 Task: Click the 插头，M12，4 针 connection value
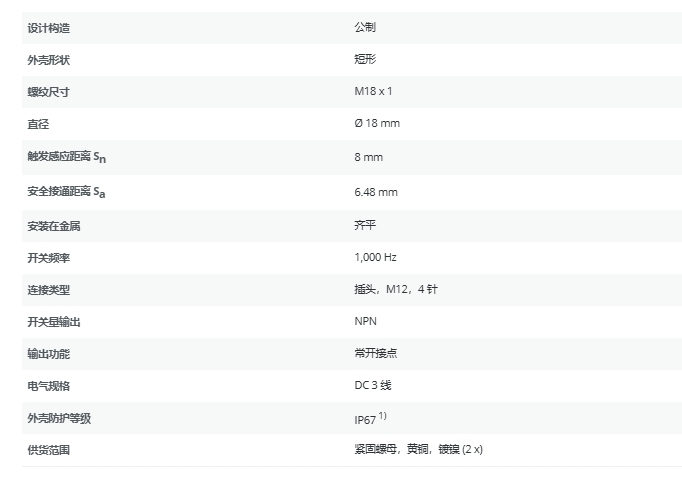(396, 290)
